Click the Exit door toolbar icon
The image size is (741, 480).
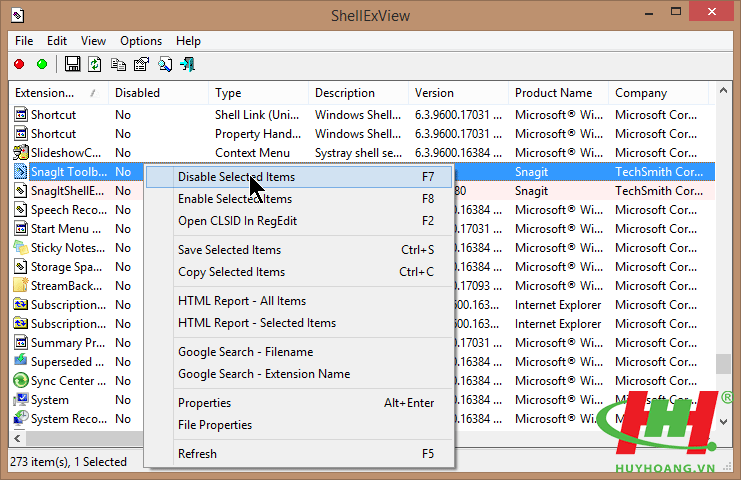pyautogui.click(x=188, y=64)
